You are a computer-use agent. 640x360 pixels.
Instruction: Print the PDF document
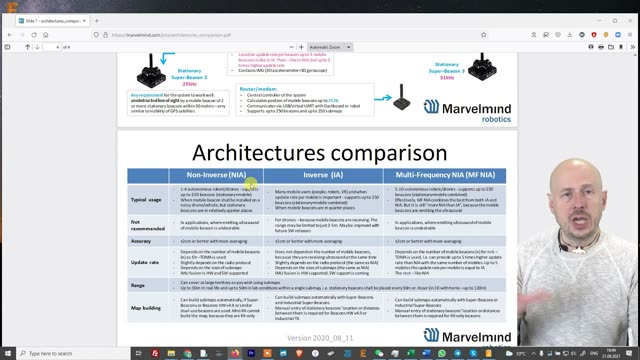(601, 47)
